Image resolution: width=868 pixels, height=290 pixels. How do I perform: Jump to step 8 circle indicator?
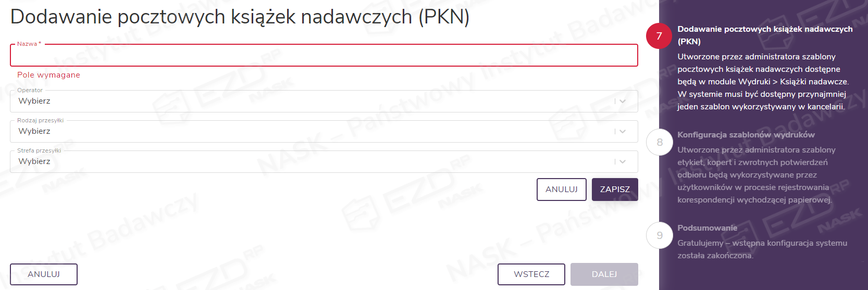tap(660, 142)
